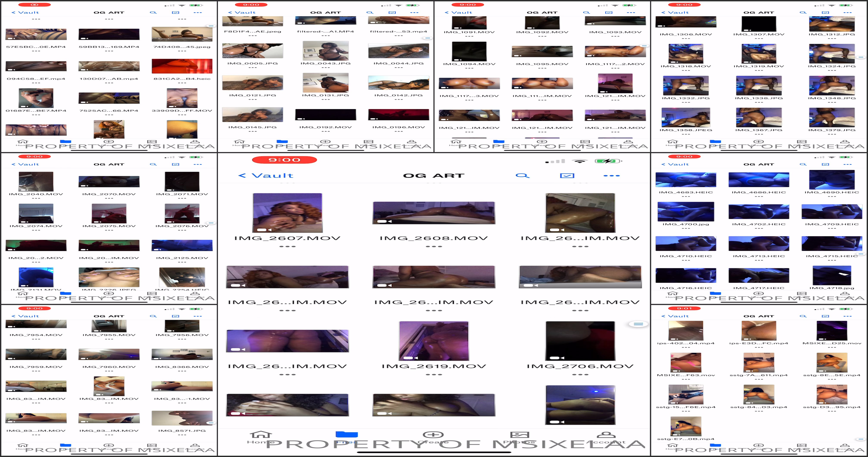Tap the select-items checkmark icon in the enlarged center screen
This screenshot has width=868, height=457.
click(567, 176)
